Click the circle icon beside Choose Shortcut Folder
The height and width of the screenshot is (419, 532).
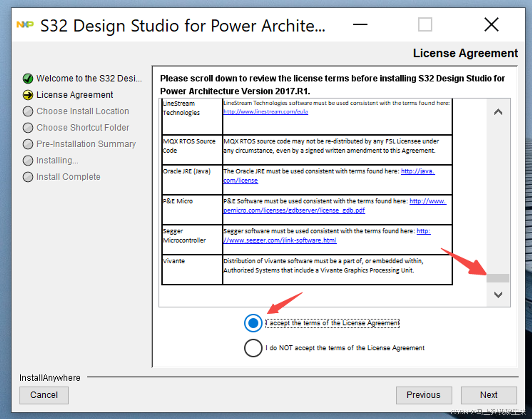(x=28, y=128)
